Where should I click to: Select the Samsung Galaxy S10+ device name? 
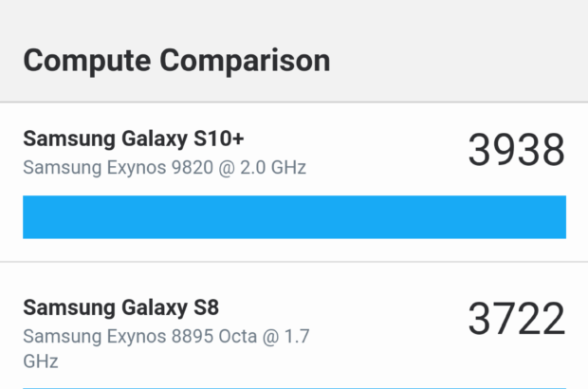pos(134,139)
